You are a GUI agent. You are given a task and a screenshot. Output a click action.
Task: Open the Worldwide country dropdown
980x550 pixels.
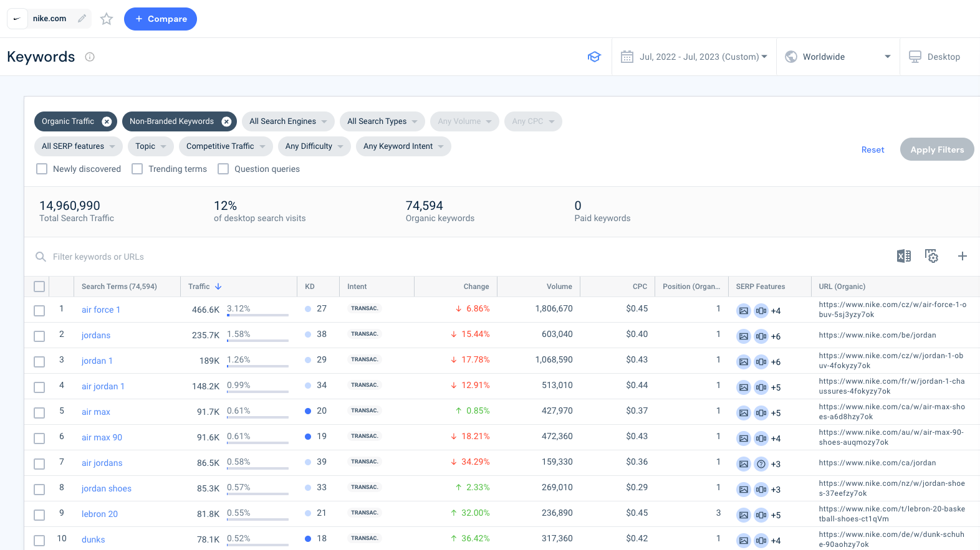point(838,57)
